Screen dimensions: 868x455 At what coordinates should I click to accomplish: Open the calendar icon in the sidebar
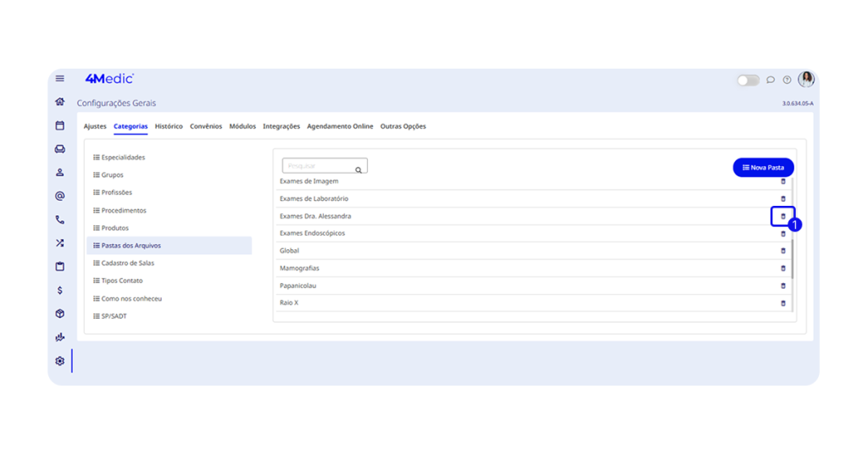(59, 125)
